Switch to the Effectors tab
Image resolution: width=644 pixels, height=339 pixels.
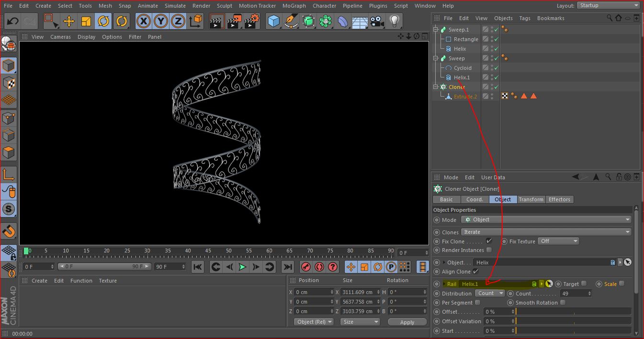[x=559, y=199]
